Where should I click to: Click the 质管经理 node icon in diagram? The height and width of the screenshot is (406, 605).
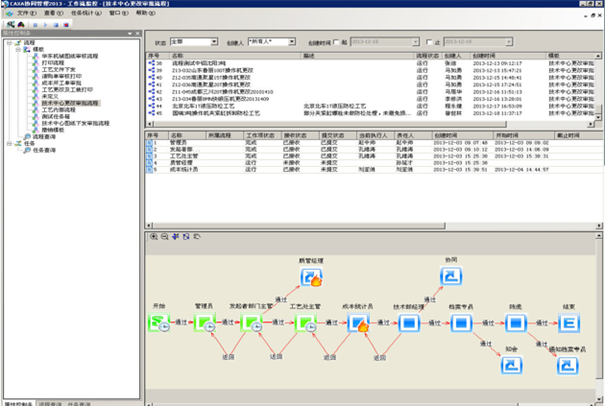point(314,280)
